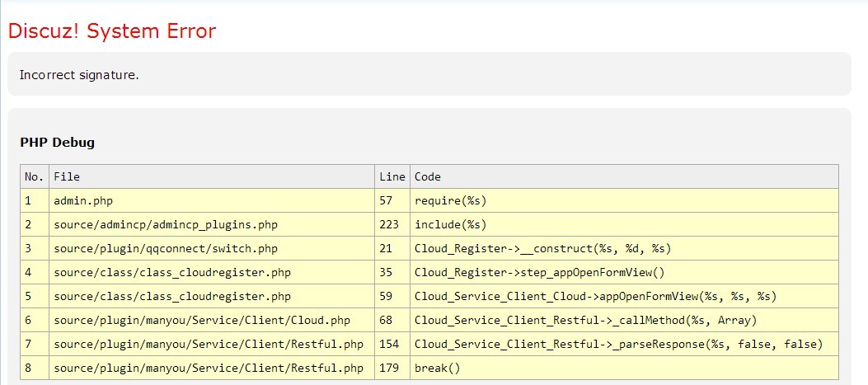Click the "PHP Debug" section title
The width and height of the screenshot is (868, 385).
tap(57, 143)
